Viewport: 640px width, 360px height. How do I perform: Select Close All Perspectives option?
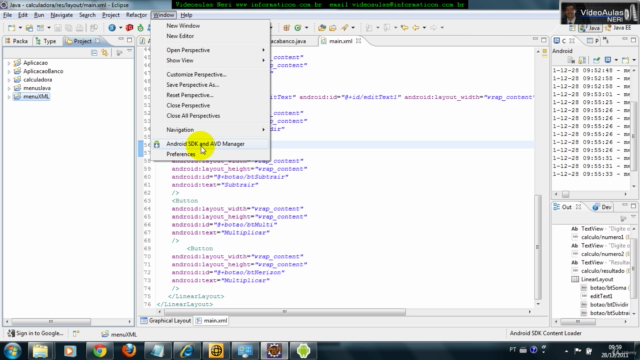193,116
